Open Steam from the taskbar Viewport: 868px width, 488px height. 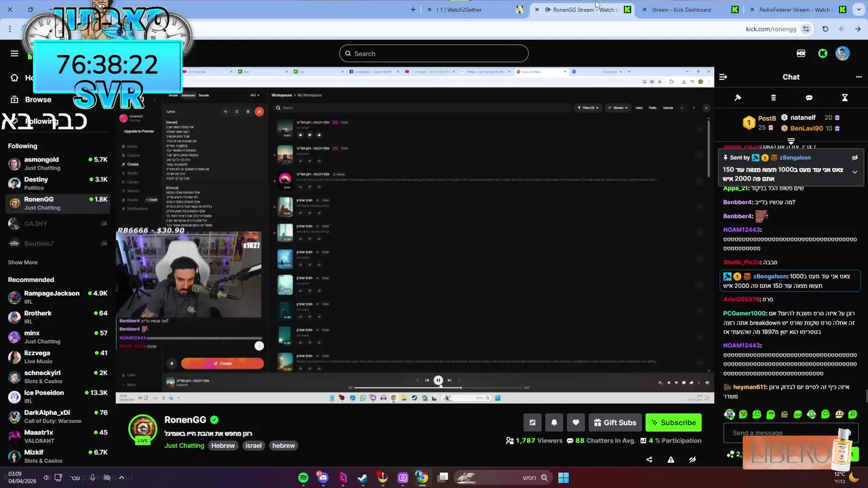tap(363, 478)
